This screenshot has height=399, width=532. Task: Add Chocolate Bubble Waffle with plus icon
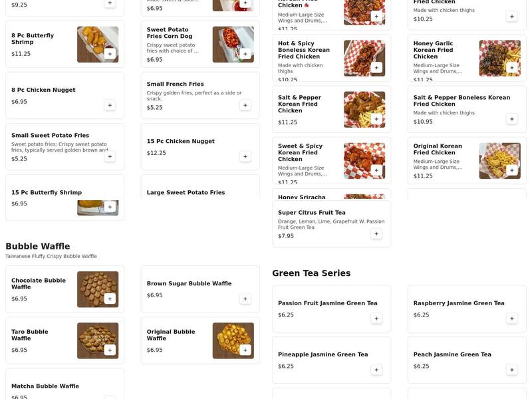[x=110, y=299]
